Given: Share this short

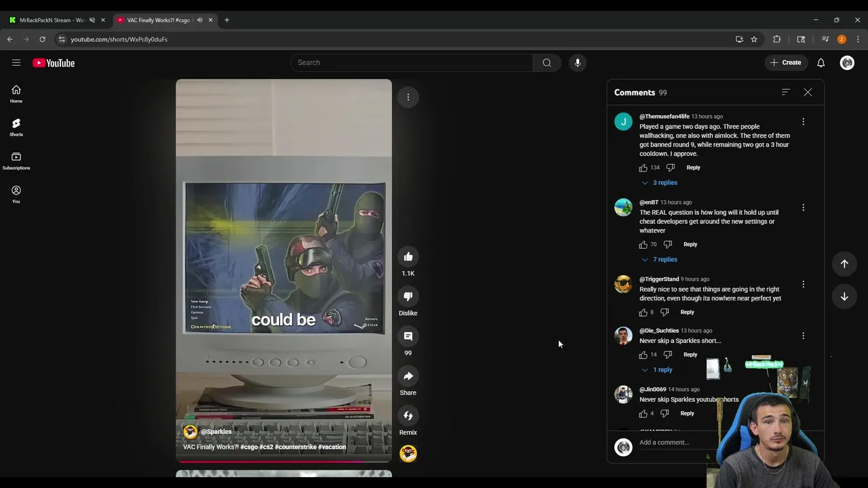Looking at the screenshot, I should coord(408,376).
